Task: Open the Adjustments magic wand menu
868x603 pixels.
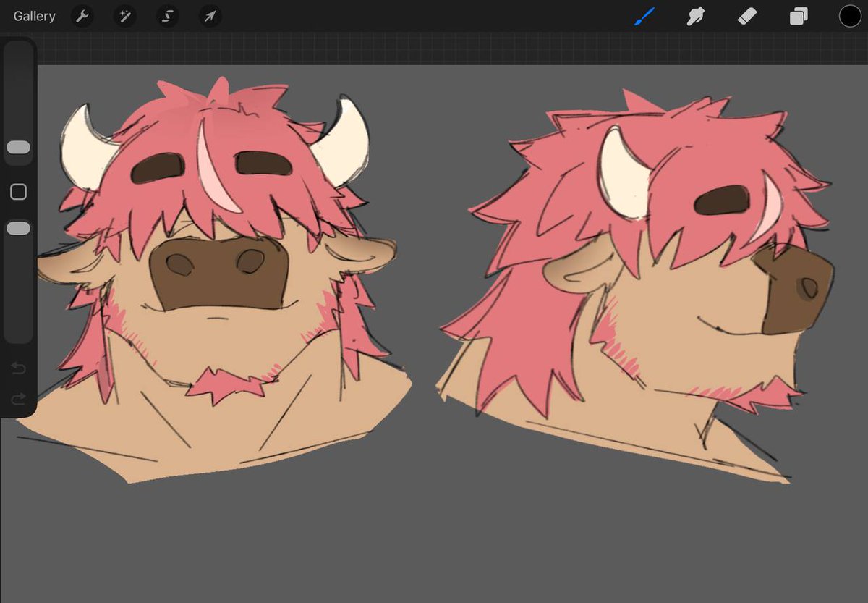Action: click(124, 16)
